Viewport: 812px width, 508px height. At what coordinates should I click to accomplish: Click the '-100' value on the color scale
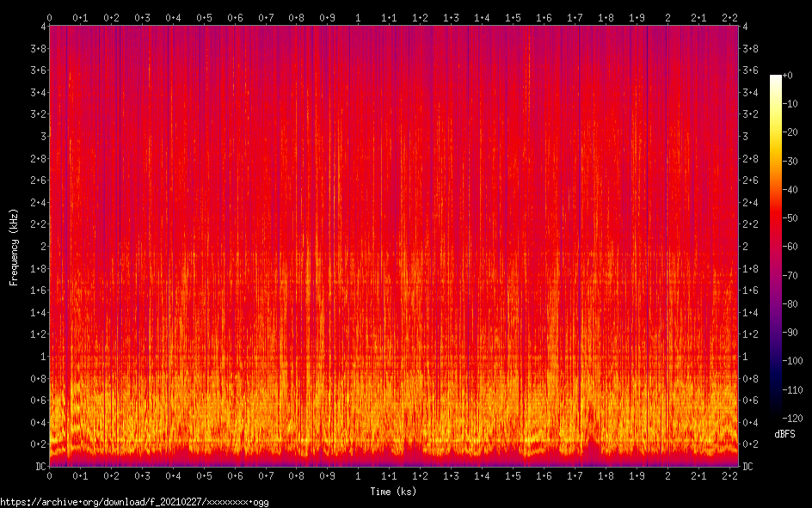coord(792,361)
